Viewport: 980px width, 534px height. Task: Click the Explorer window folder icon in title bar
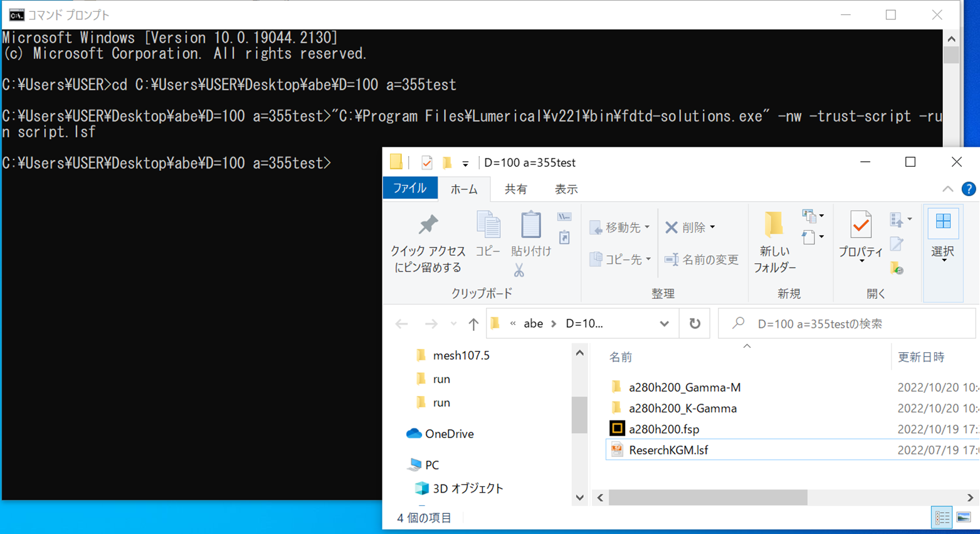coord(396,162)
